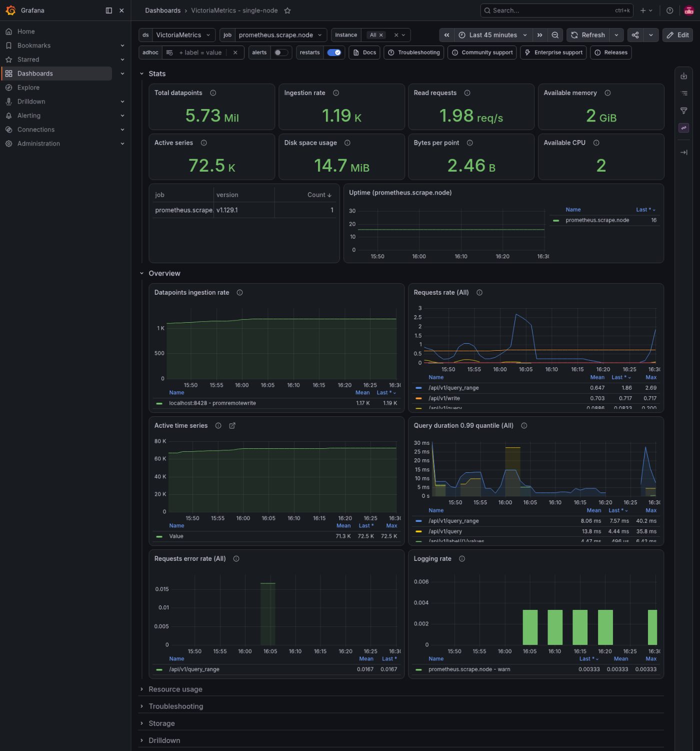The height and width of the screenshot is (751, 700).
Task: Toggle /api/v1/query_range series in Requests rate legend
Action: click(453, 388)
